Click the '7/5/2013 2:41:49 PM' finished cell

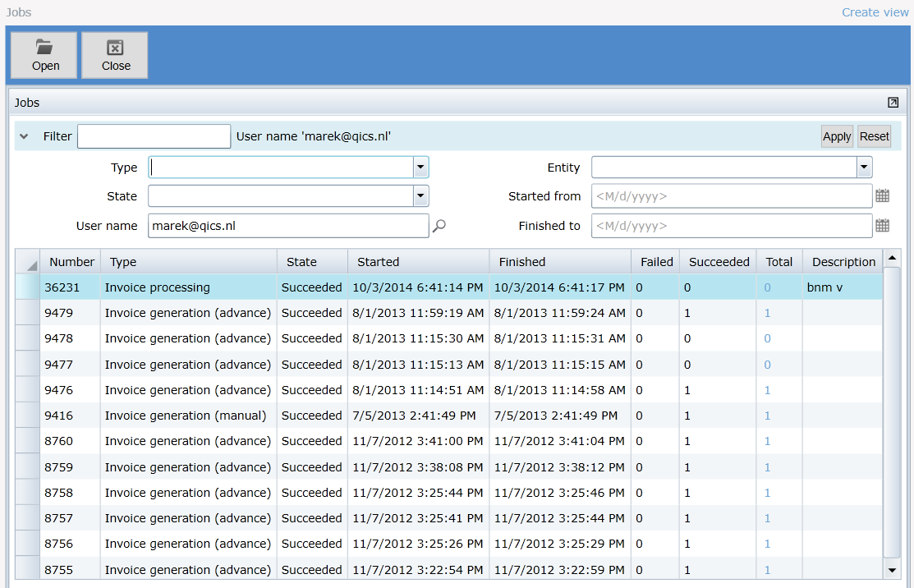[x=560, y=416]
